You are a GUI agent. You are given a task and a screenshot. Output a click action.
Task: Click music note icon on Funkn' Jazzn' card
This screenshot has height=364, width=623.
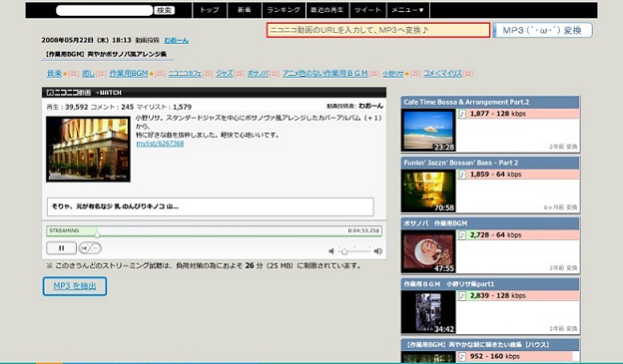[462, 175]
